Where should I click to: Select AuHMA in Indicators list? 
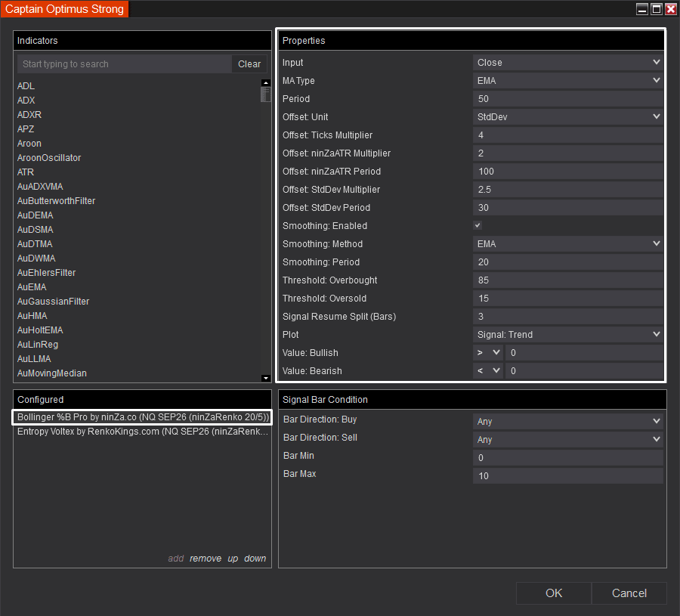click(32, 315)
